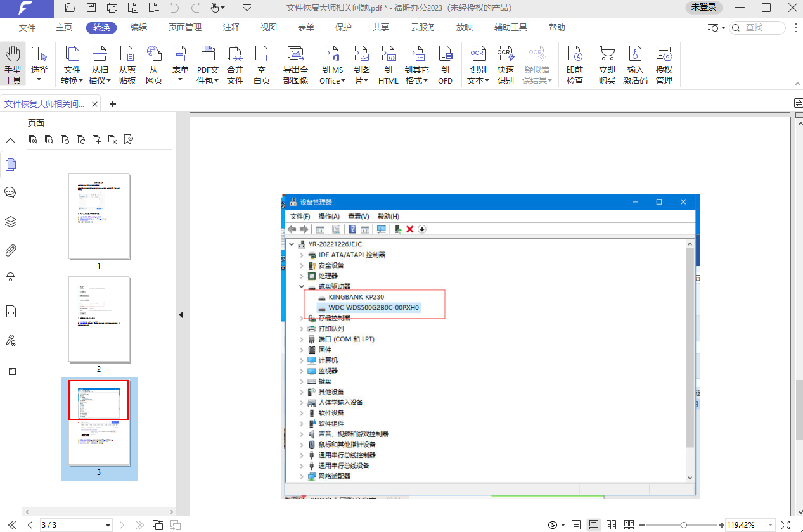
Task: Open the comments panel from left sidebar
Action: click(11, 193)
